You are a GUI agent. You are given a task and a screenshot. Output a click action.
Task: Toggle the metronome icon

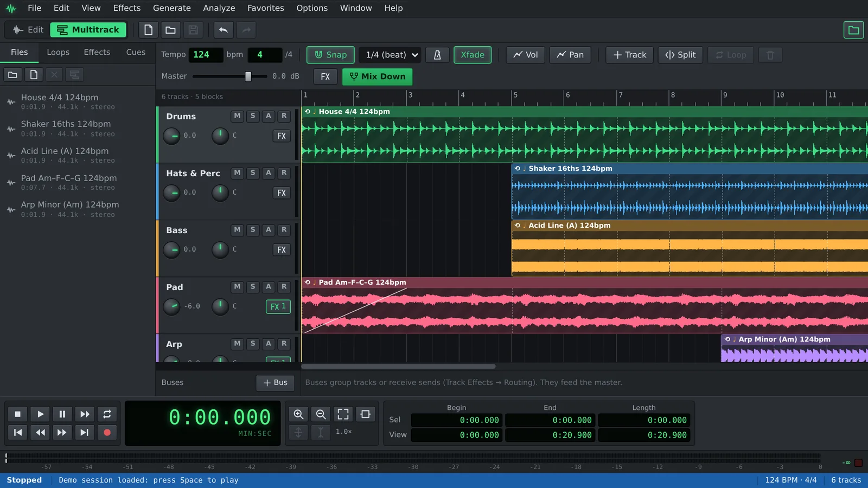pyautogui.click(x=437, y=55)
